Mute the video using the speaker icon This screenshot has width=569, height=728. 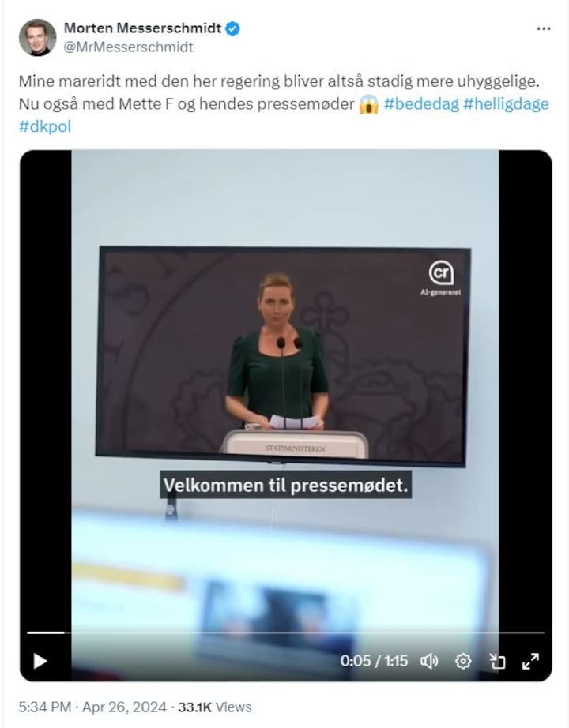pyautogui.click(x=428, y=661)
